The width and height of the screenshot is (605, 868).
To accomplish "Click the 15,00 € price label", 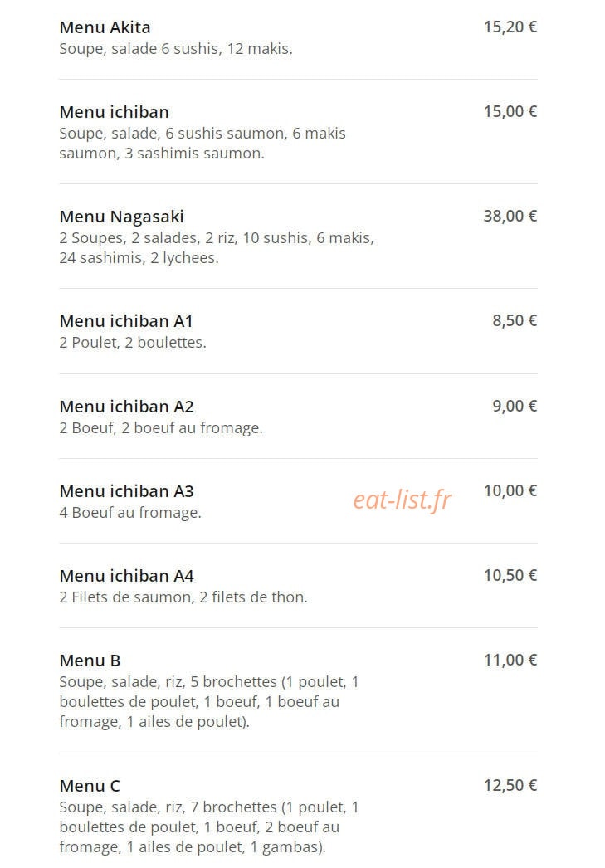I will point(510,112).
